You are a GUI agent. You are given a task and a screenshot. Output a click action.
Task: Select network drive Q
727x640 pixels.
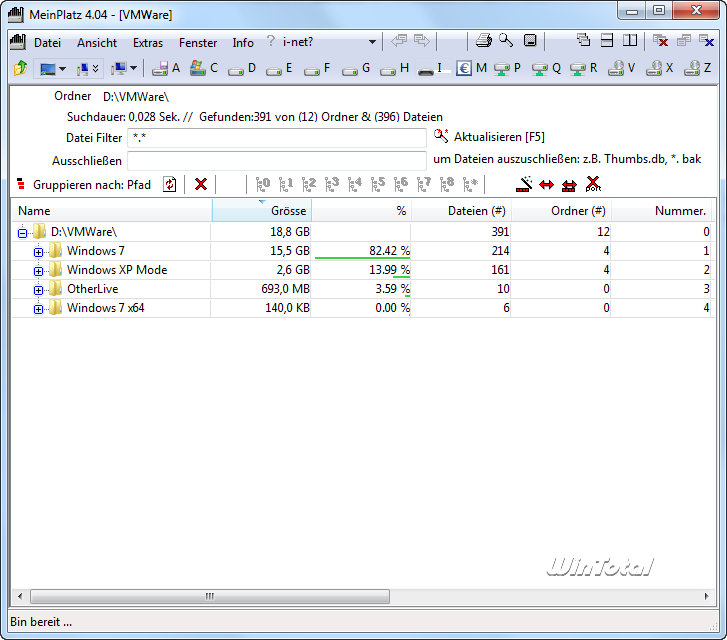[546, 69]
